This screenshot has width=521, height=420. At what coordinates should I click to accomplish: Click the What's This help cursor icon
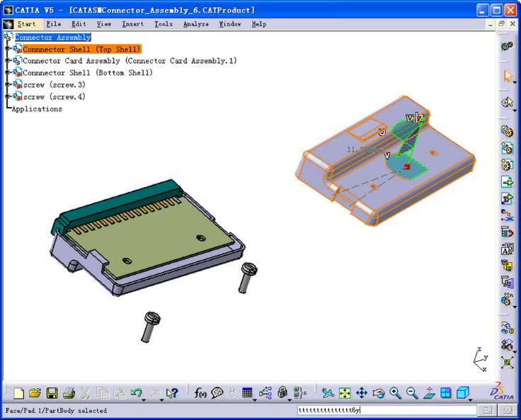tap(172, 393)
